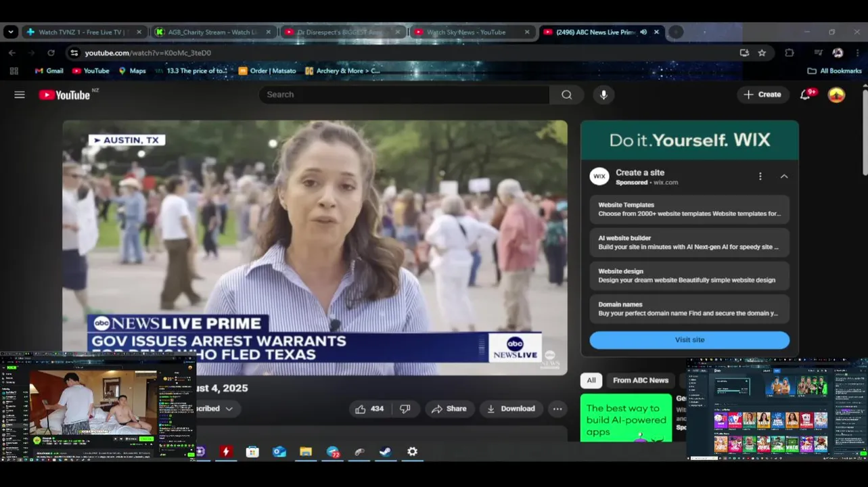Click the ABC News video player
This screenshot has height=487, width=868.
pos(315,248)
